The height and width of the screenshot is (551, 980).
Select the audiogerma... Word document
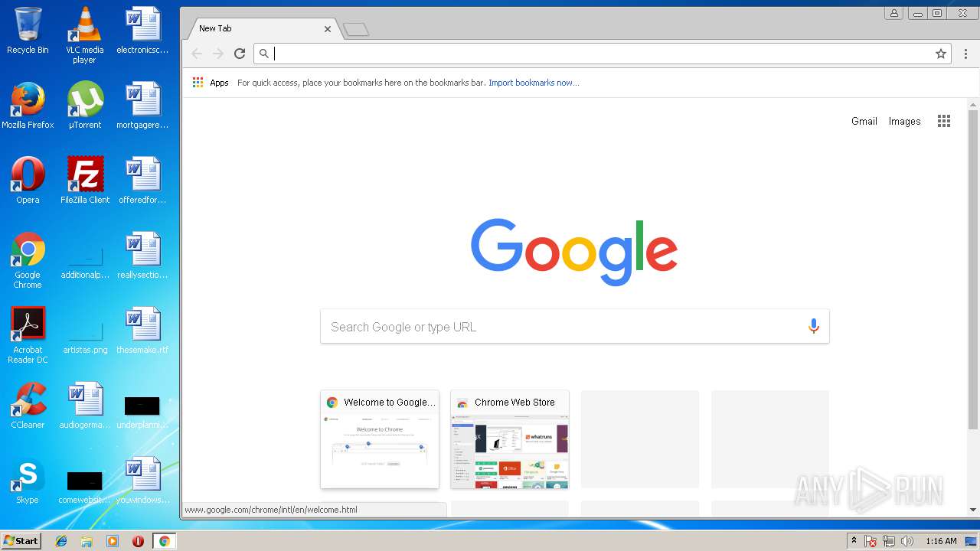(x=85, y=406)
